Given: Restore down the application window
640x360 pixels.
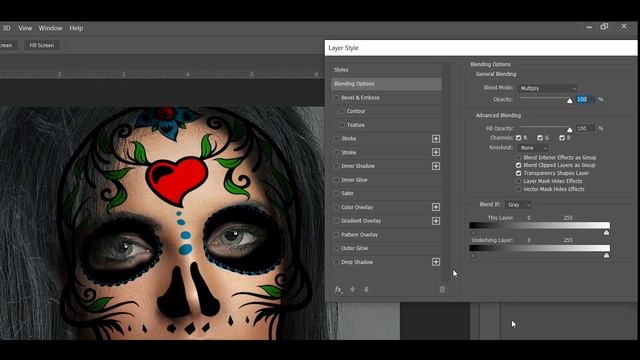Looking at the screenshot, I should point(604,27).
